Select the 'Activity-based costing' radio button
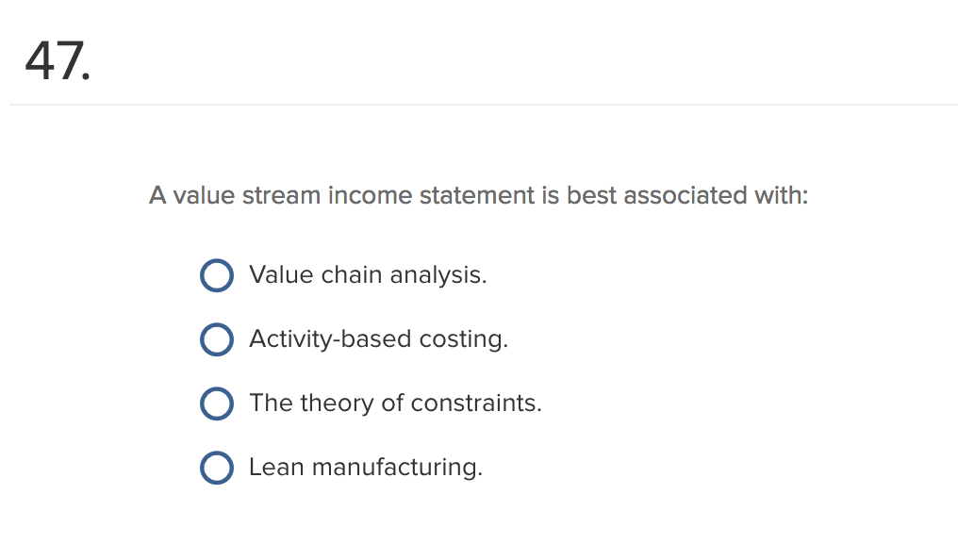This screenshot has height=560, width=958. point(217,339)
